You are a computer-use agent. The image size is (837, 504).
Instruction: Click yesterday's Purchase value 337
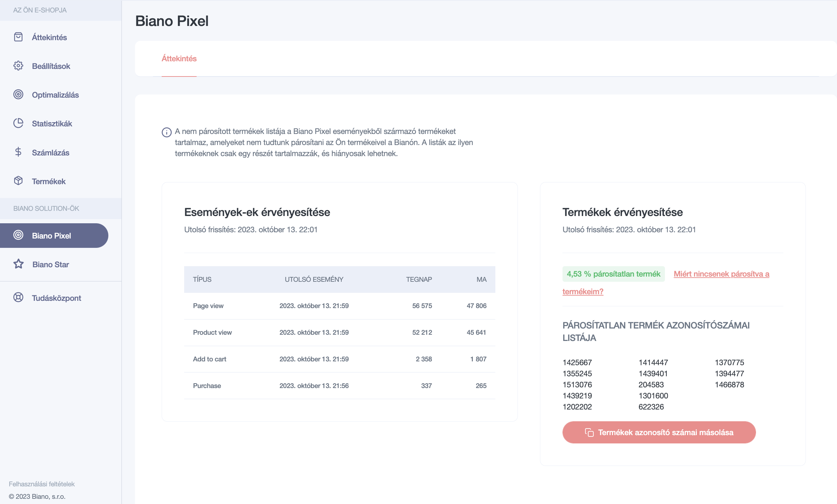click(x=426, y=386)
